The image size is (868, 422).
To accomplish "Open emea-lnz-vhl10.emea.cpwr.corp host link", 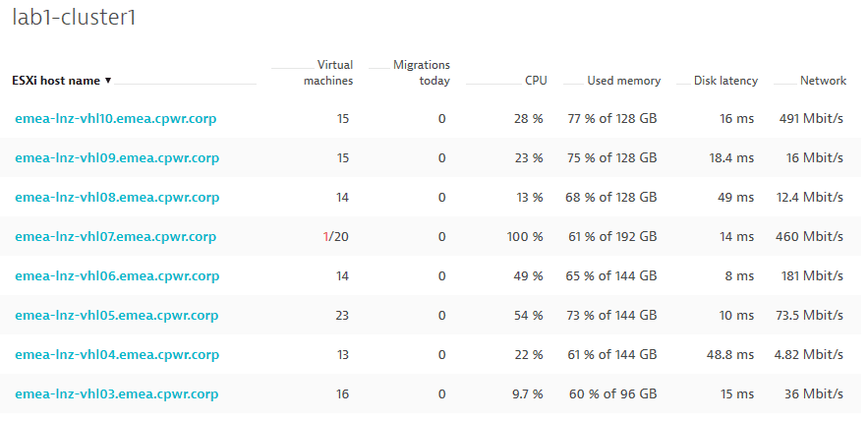I will click(x=115, y=118).
